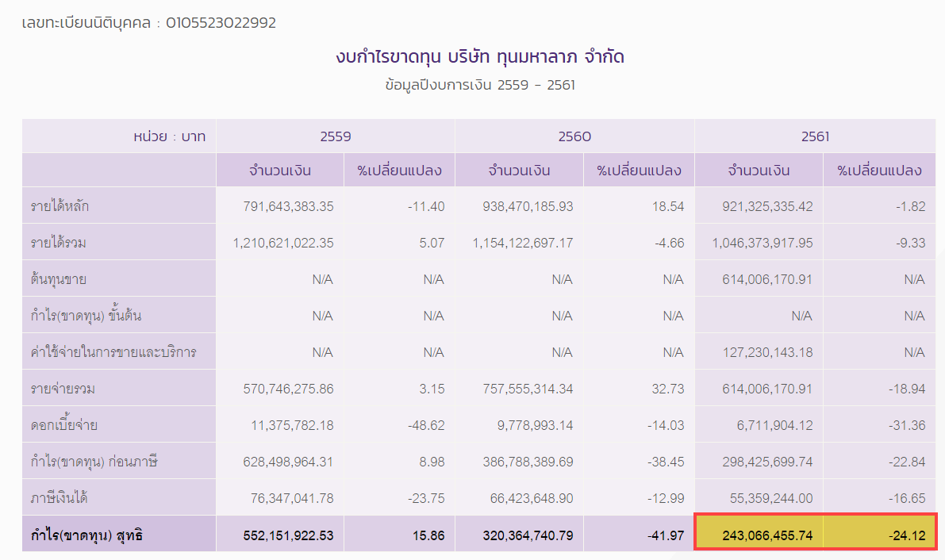Click the change value -11.40
Screen dimensions: 945x560
coord(426,207)
